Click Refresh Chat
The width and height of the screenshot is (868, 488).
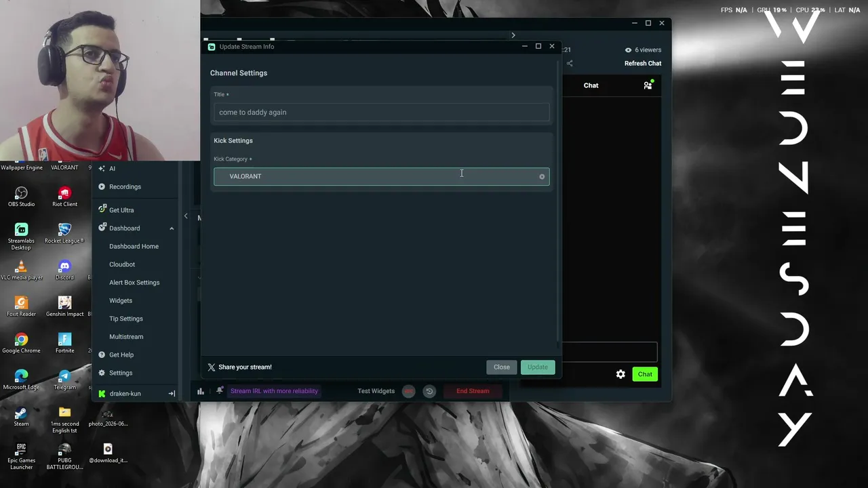pyautogui.click(x=643, y=64)
